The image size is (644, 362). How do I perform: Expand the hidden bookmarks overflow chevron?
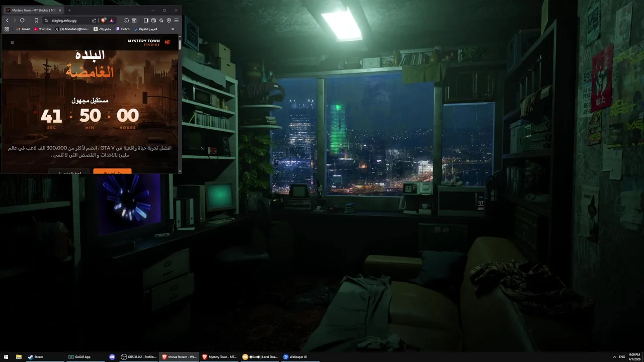(x=173, y=29)
